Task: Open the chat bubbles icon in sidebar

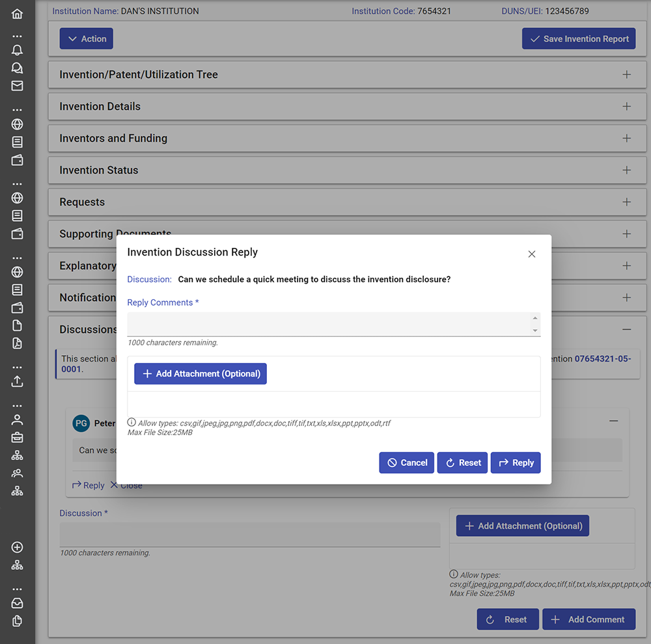Action: point(17,68)
